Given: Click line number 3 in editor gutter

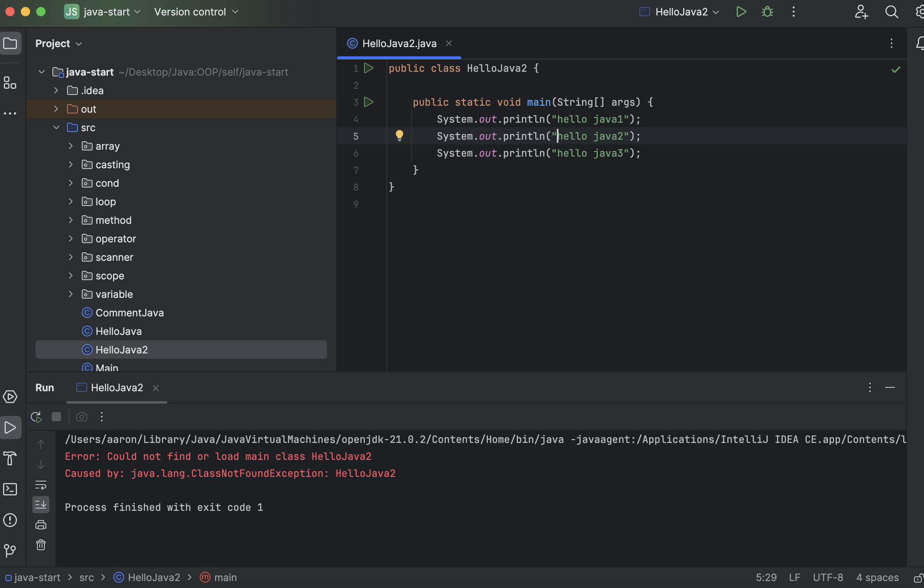Looking at the screenshot, I should point(356,102).
